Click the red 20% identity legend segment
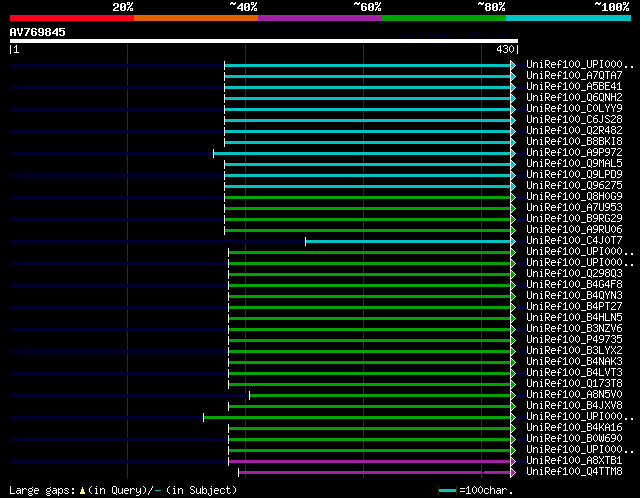Viewport: 640px width, 498px height. coord(72,18)
